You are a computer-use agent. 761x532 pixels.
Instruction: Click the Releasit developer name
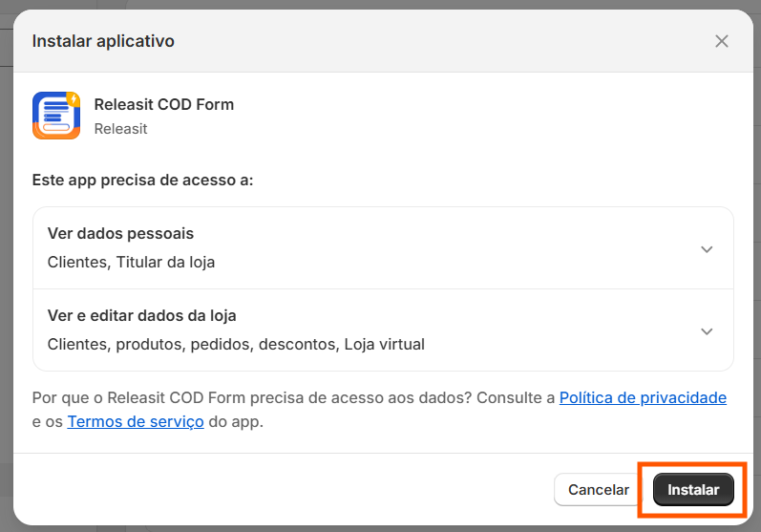coord(120,129)
